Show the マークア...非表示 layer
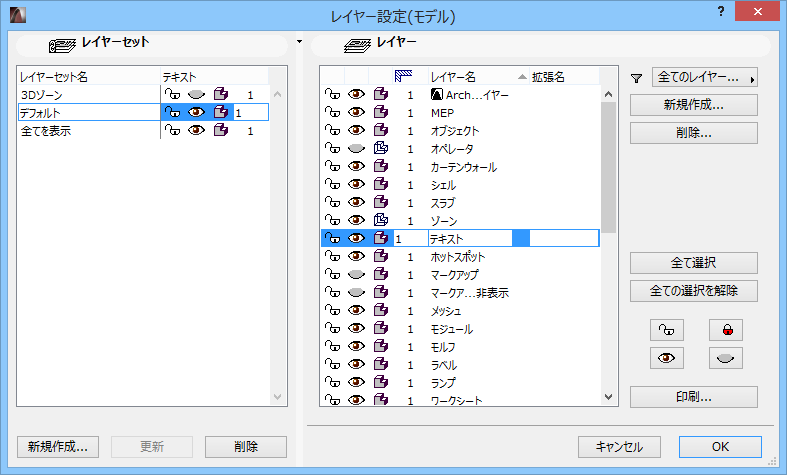 [x=356, y=292]
